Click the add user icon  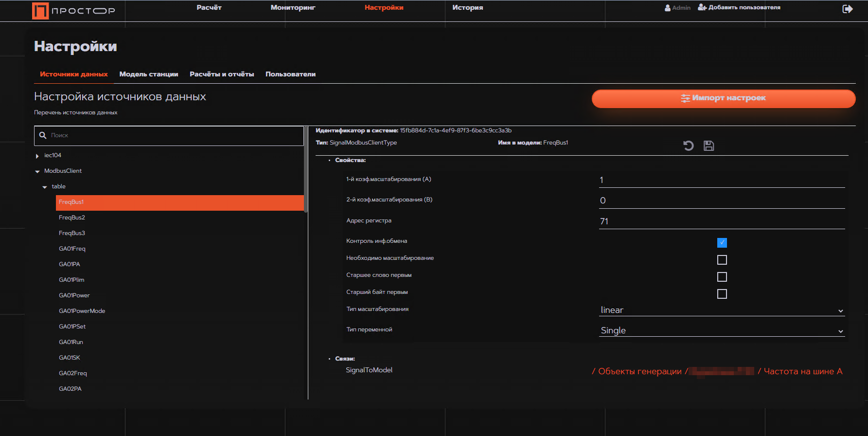pos(702,7)
